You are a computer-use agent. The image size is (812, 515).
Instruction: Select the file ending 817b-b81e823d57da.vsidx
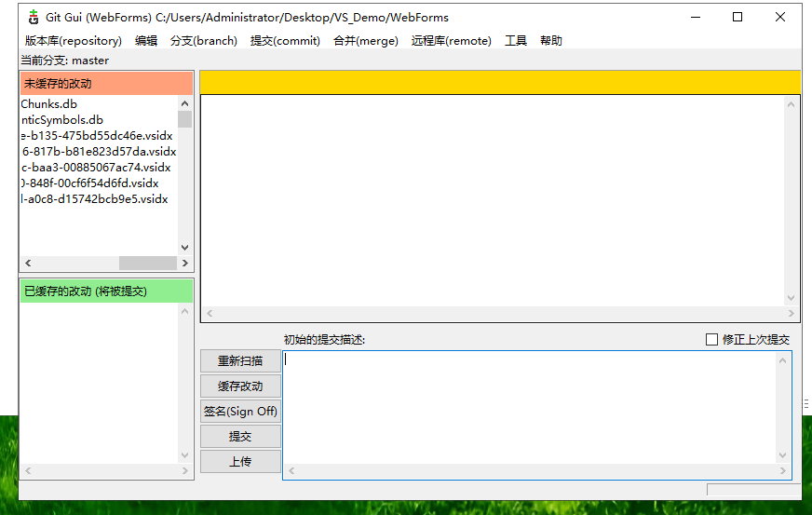pyautogui.click(x=99, y=152)
